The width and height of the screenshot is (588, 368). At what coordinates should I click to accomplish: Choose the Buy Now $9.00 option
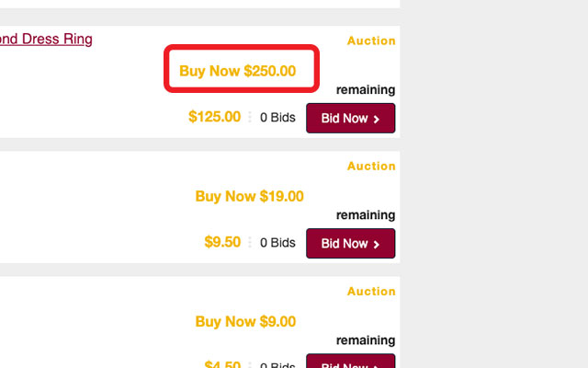(245, 322)
